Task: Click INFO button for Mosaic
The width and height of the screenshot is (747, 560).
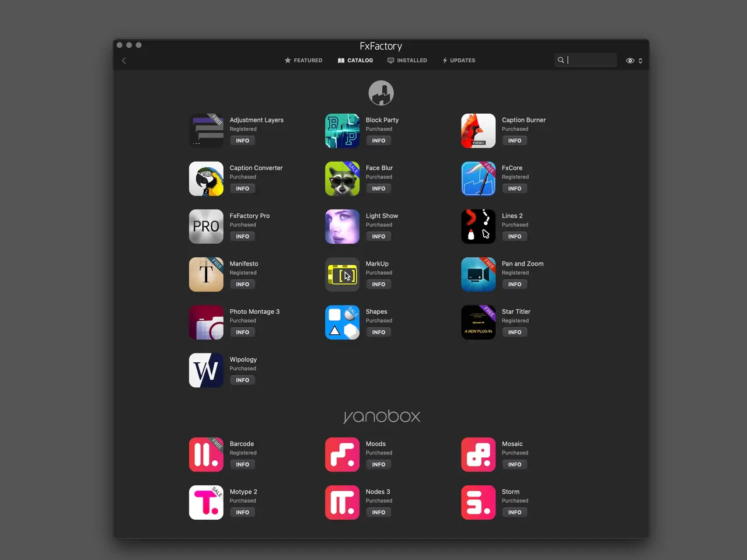Action: [515, 464]
